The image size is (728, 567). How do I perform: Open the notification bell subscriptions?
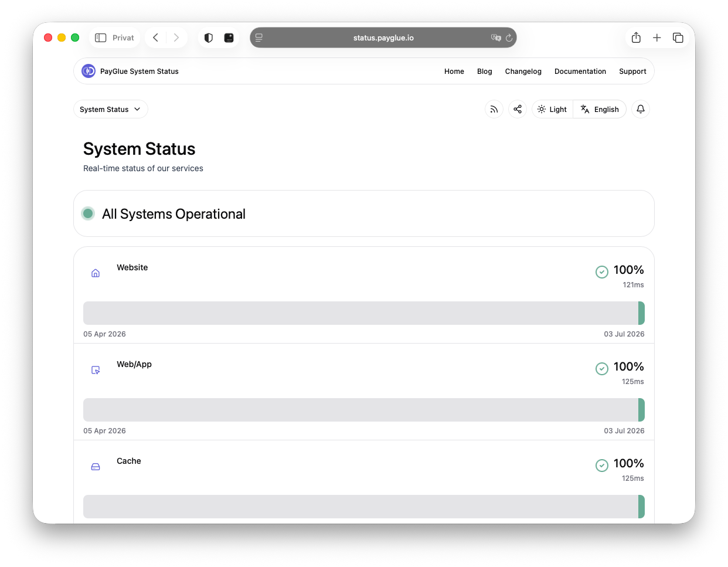[x=641, y=109]
